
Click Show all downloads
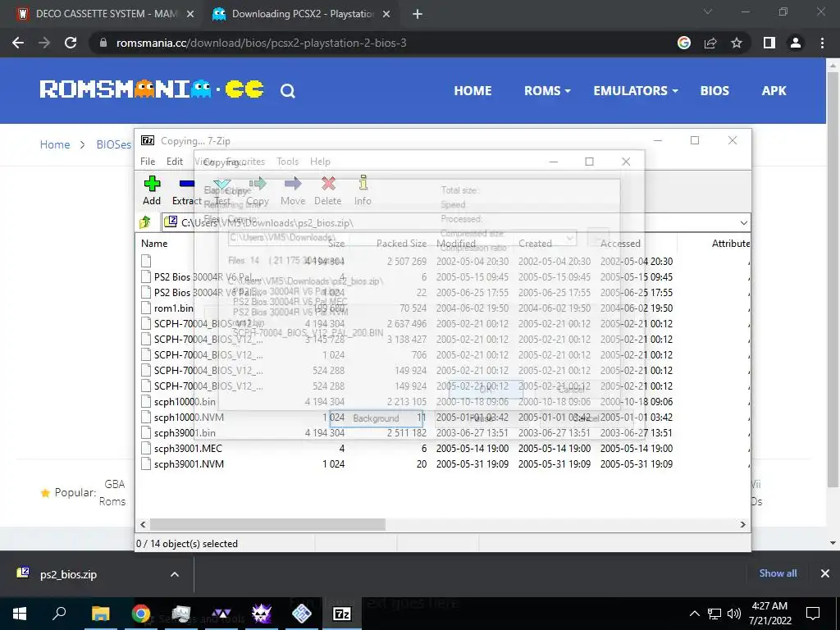(778, 573)
